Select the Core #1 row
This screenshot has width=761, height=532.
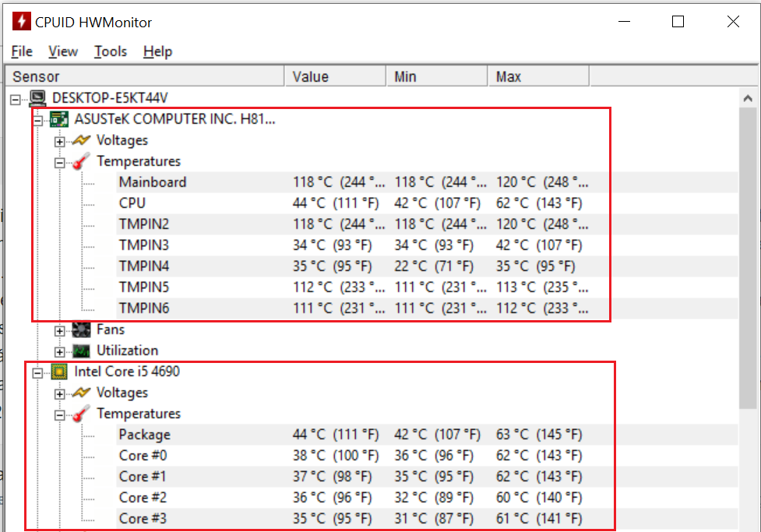click(x=427, y=477)
